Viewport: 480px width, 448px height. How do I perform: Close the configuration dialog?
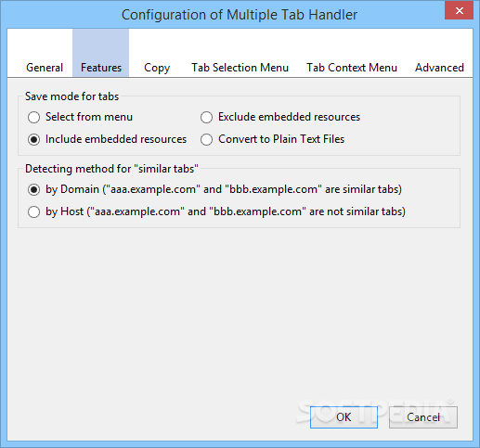[x=460, y=10]
